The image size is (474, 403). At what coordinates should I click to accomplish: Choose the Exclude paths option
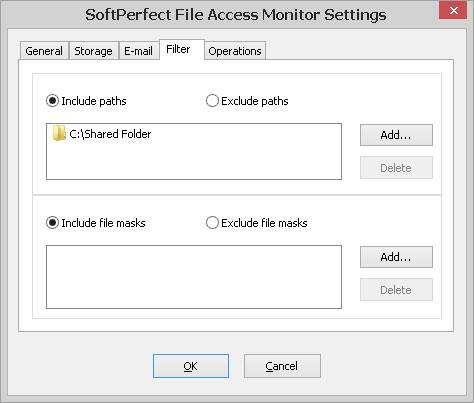[x=212, y=101]
